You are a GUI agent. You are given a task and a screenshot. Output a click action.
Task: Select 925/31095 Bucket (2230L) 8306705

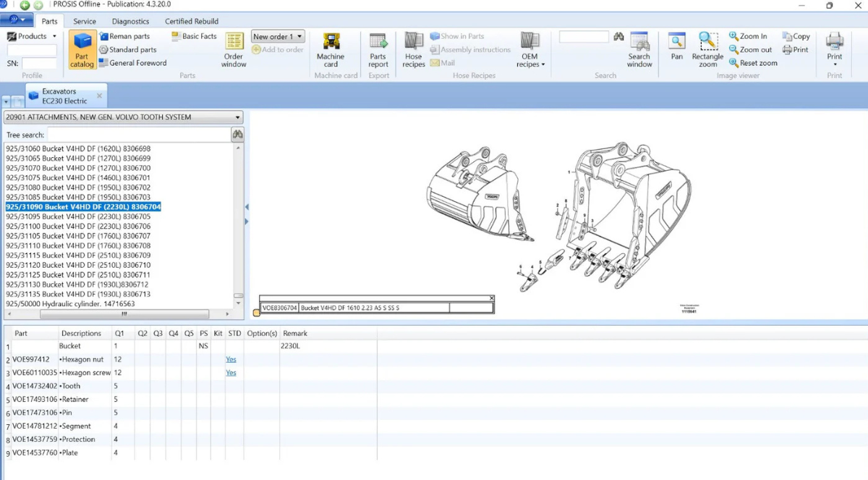[x=78, y=216]
